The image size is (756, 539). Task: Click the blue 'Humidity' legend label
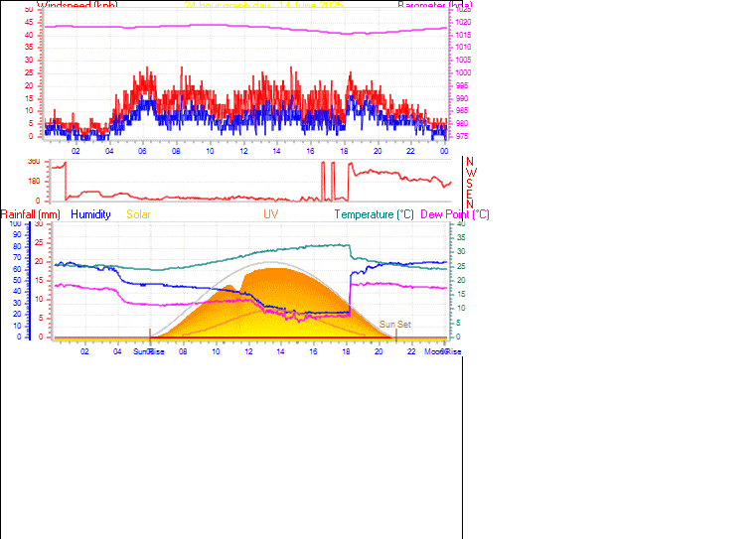tap(90, 214)
